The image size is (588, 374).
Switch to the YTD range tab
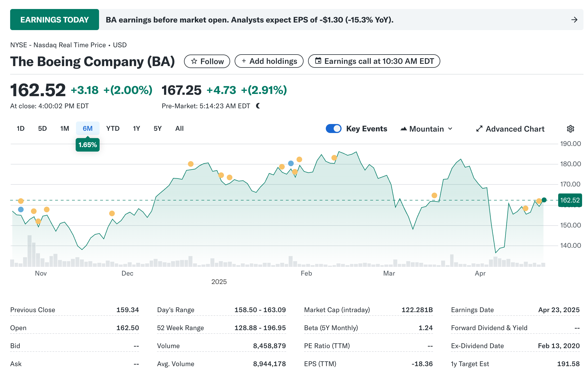[x=113, y=129]
